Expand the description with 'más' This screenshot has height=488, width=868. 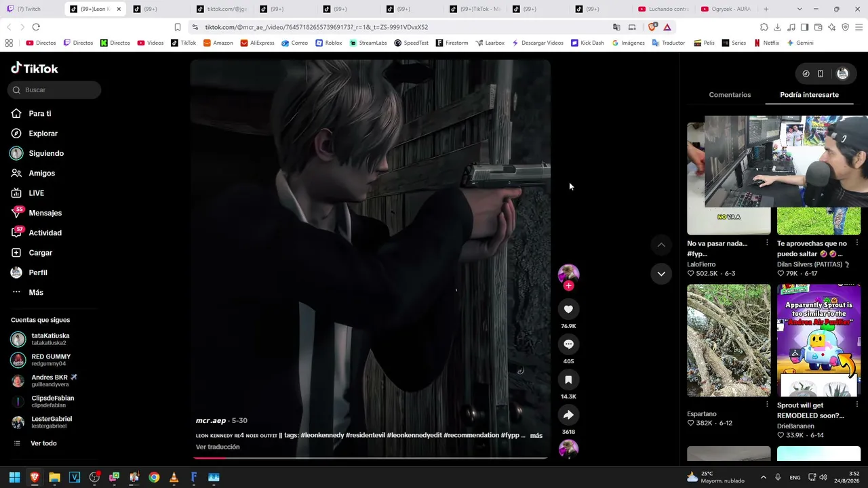536,435
